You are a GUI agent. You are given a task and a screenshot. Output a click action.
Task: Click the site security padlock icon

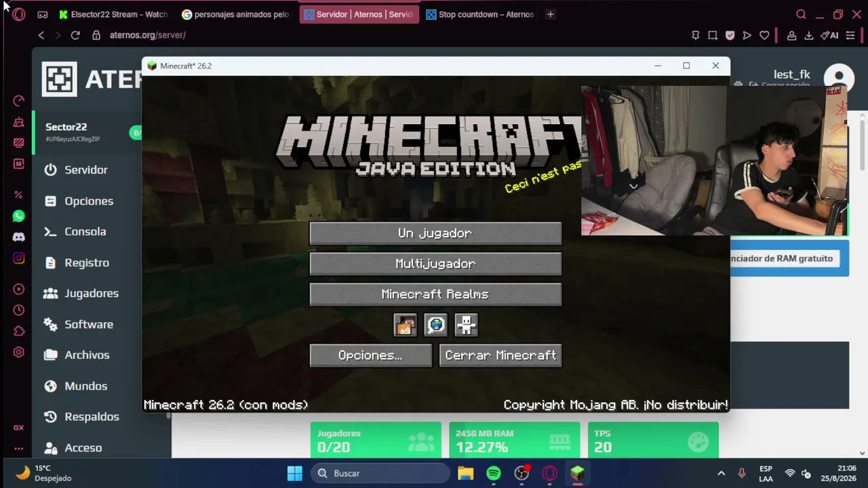96,35
